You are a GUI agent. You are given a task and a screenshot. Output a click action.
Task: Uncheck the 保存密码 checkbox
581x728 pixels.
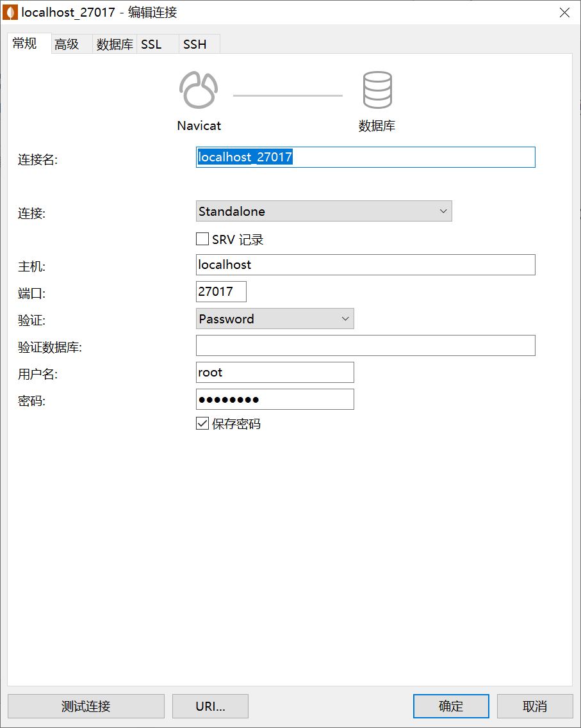[202, 423]
